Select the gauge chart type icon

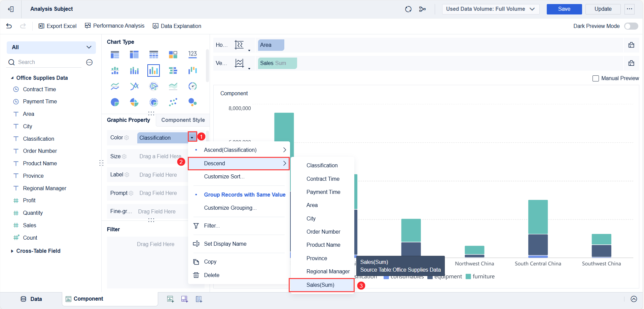192,86
